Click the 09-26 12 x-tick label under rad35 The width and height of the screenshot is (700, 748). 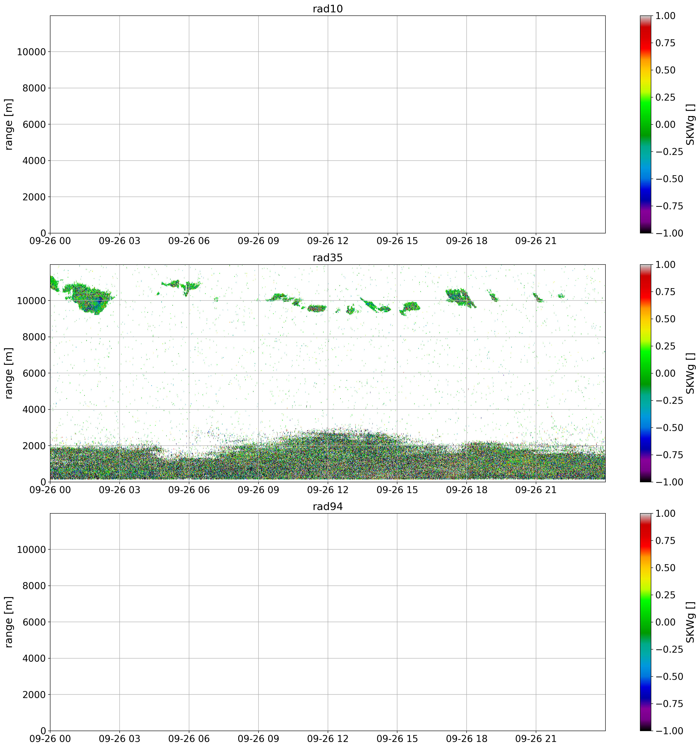328,490
